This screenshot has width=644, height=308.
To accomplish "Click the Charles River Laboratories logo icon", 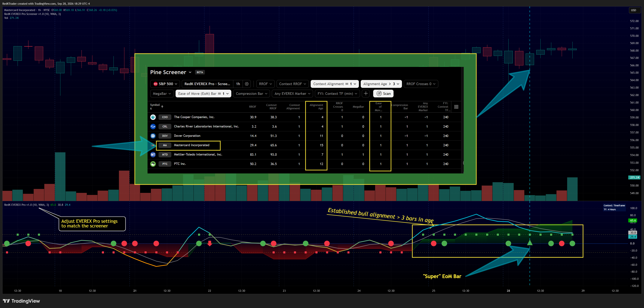I will pyautogui.click(x=153, y=126).
